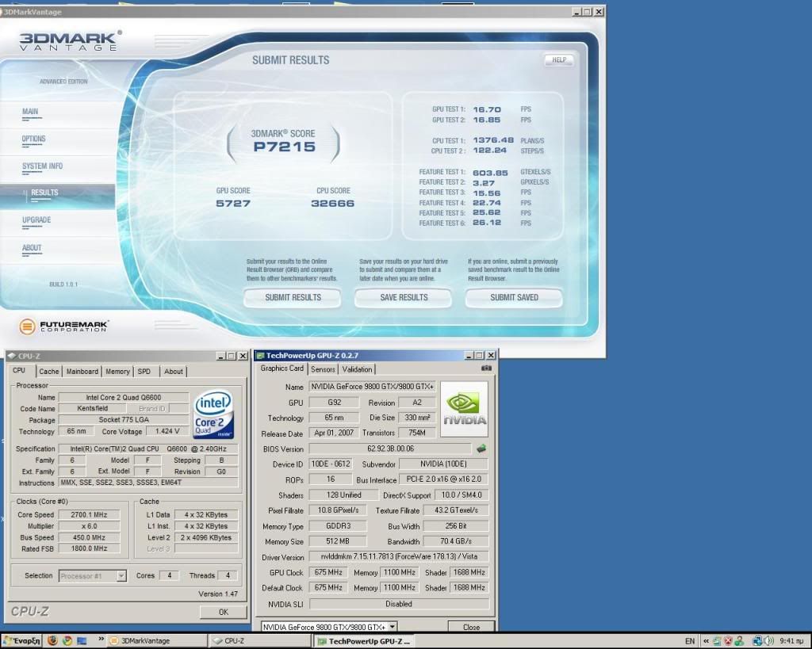Expand the quick launch overflow chevron
Screen dimensions: 812x649
click(101, 639)
